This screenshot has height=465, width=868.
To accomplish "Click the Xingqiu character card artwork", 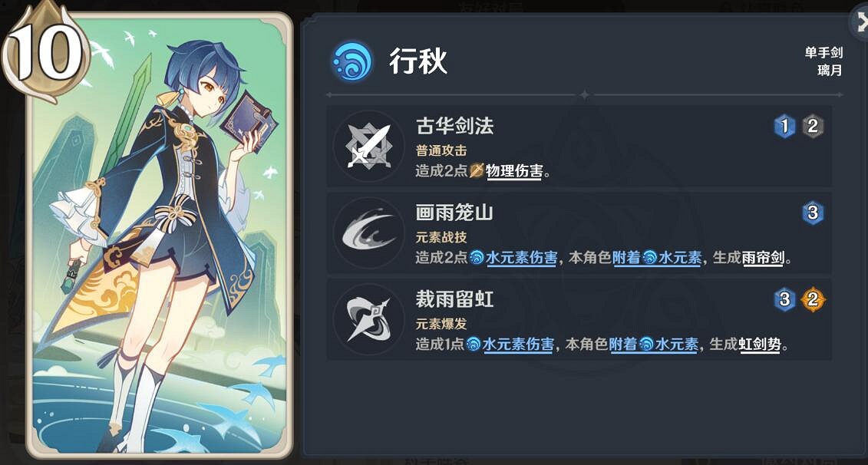I will click(160, 236).
